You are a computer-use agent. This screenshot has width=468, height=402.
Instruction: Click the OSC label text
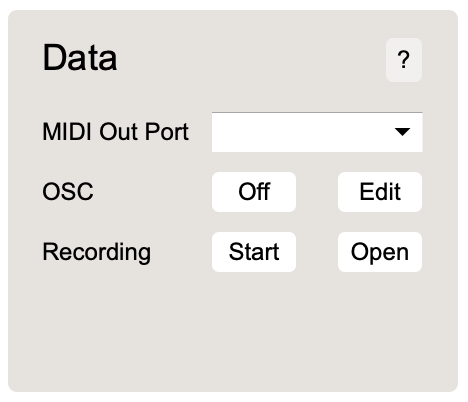click(x=68, y=192)
